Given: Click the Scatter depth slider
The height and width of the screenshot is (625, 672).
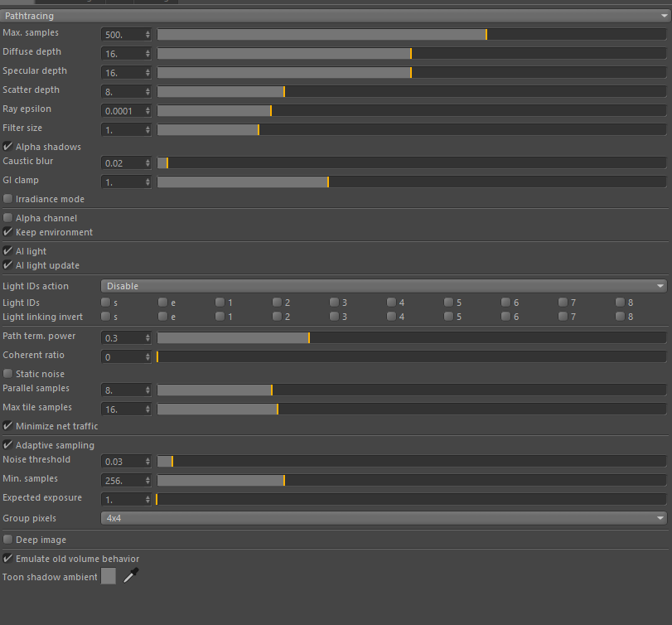Looking at the screenshot, I should (412, 91).
